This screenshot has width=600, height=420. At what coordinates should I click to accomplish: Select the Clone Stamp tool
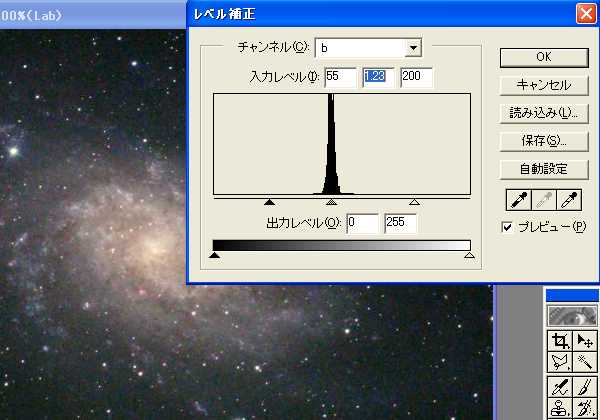558,408
